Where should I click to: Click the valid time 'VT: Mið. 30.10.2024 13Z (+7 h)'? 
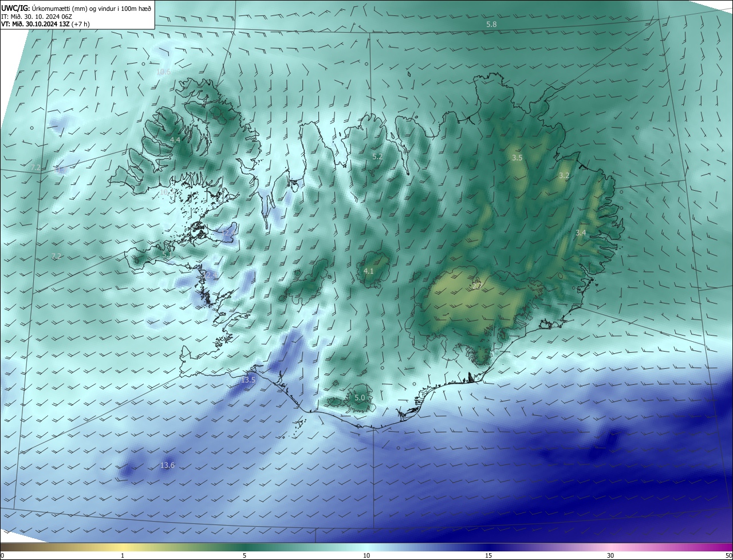point(45,24)
